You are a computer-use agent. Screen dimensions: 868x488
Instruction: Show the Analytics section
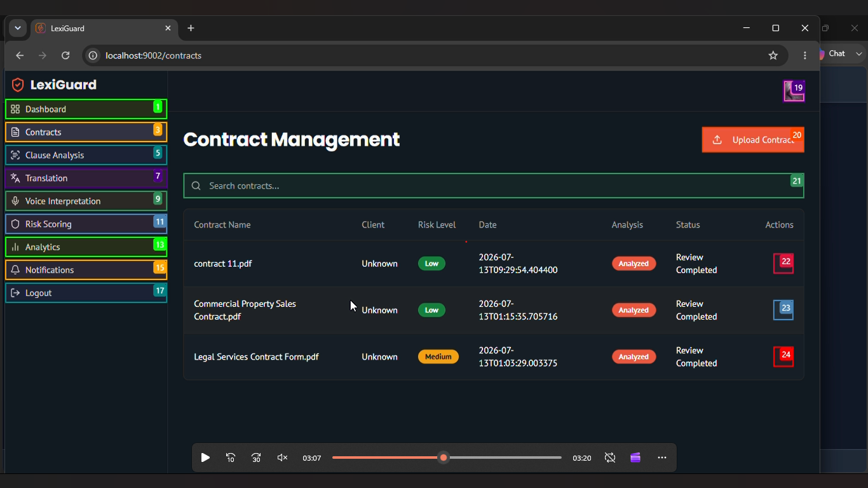click(x=86, y=247)
